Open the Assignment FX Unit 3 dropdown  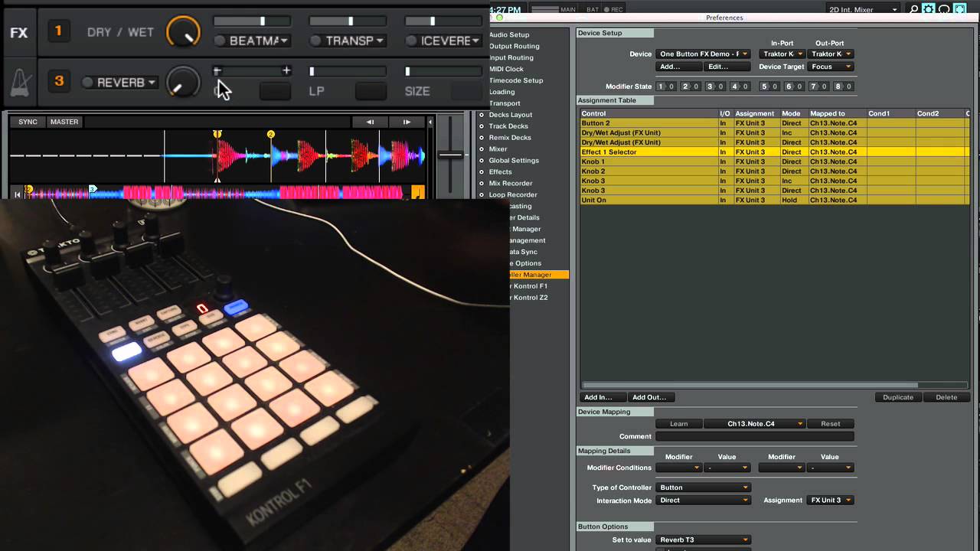tap(831, 500)
